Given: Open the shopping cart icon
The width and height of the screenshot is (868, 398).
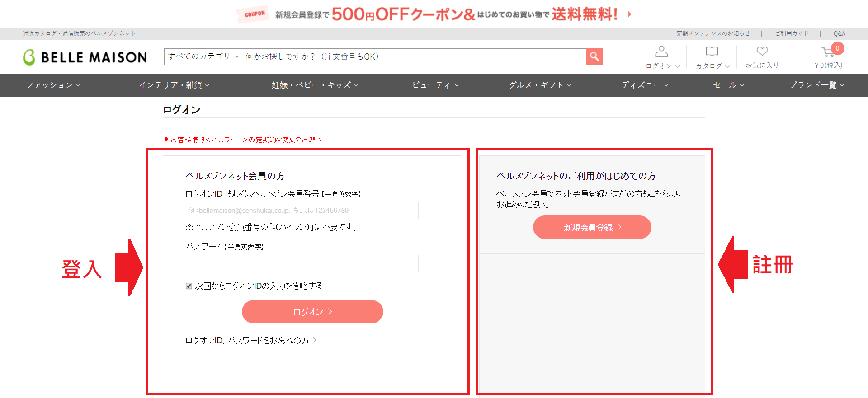Looking at the screenshot, I should tap(828, 52).
